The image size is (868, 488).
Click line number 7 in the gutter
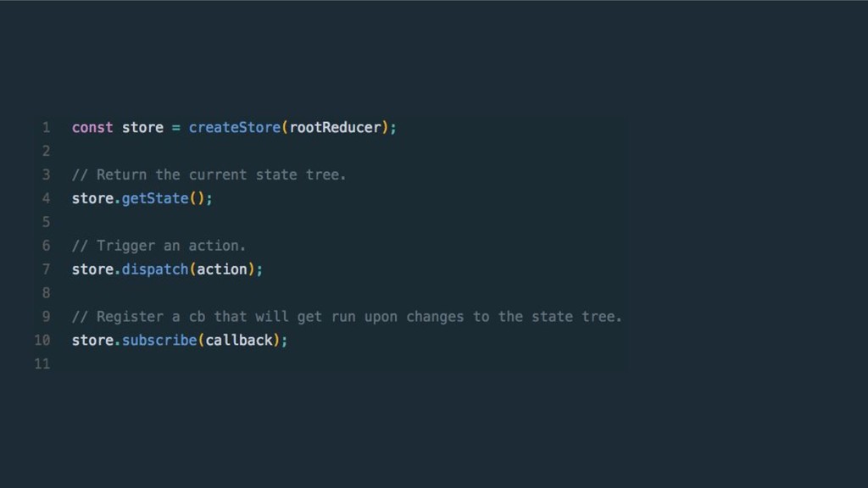46,269
